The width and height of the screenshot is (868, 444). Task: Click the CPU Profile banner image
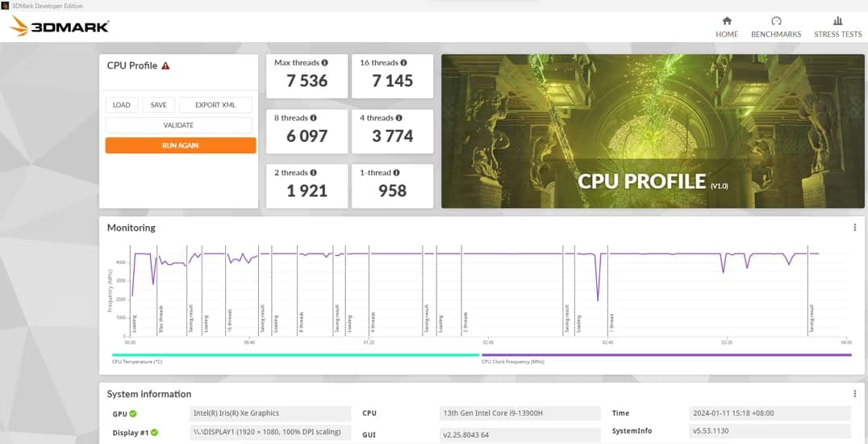[x=653, y=132]
